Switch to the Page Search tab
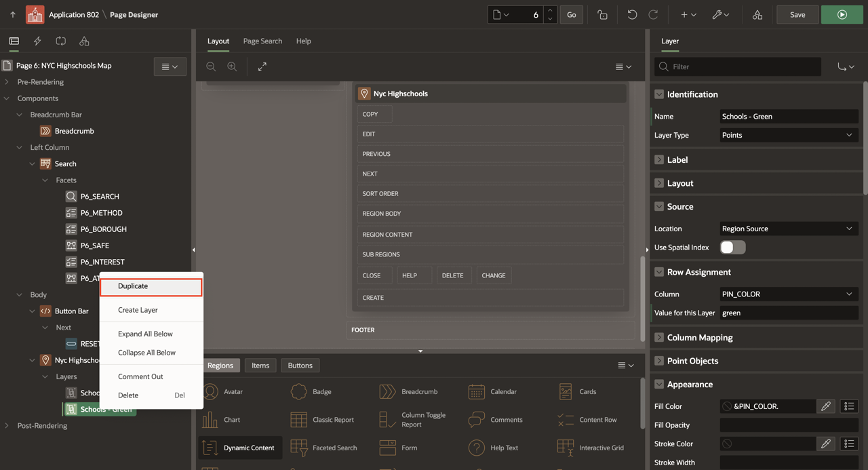The image size is (868, 470). 262,41
